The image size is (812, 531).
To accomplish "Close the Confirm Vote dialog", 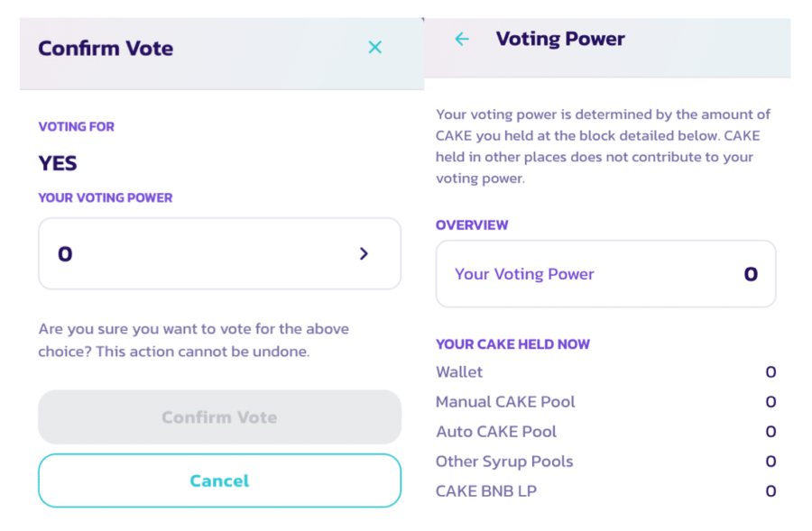I will point(375,48).
